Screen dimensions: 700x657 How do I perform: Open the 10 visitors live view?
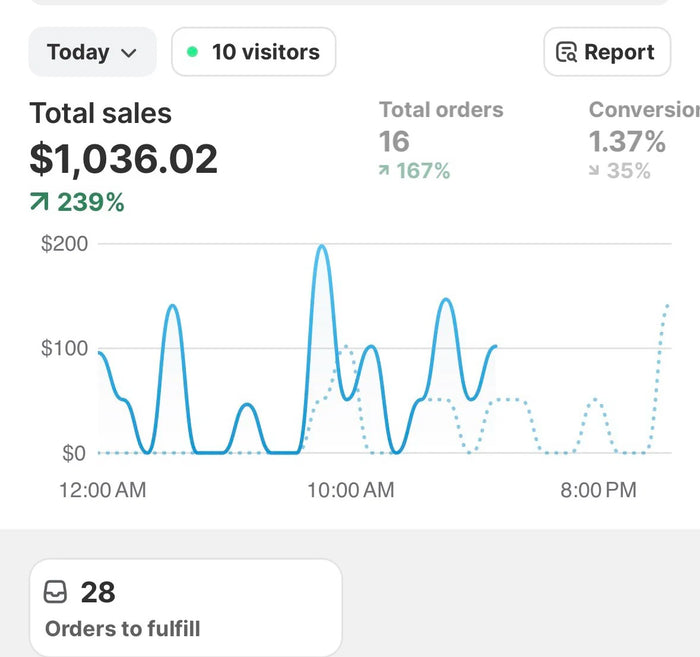[254, 52]
